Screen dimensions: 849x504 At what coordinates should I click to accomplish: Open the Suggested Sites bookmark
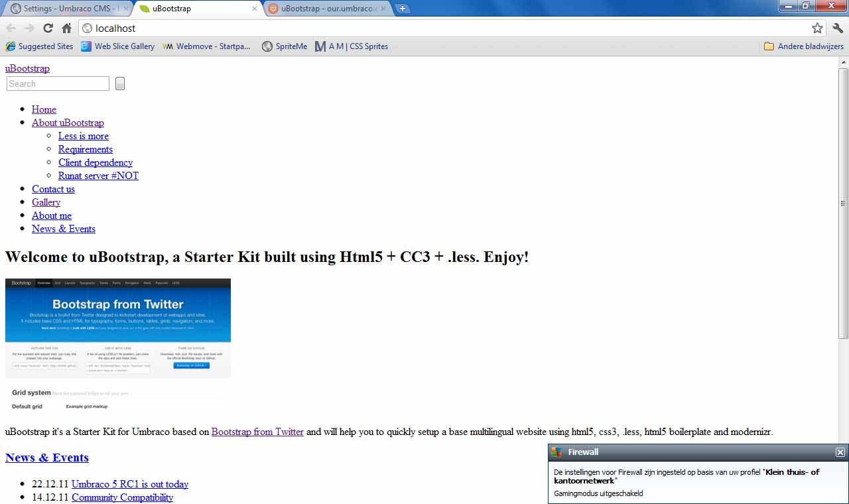[x=39, y=46]
